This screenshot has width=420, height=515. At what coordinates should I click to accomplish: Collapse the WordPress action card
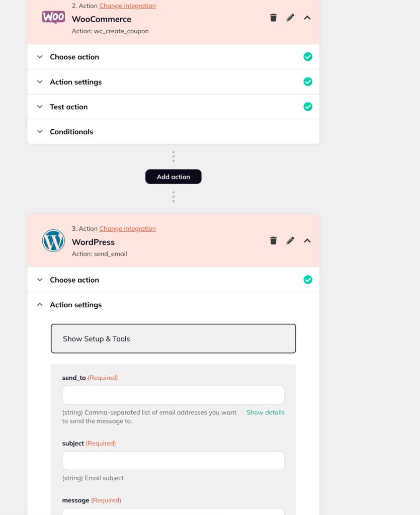[x=307, y=241]
